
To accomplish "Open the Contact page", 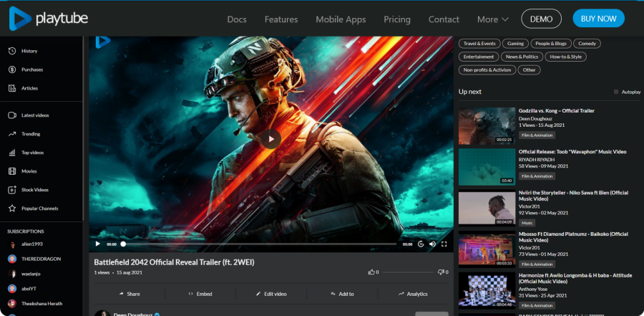I will [444, 19].
